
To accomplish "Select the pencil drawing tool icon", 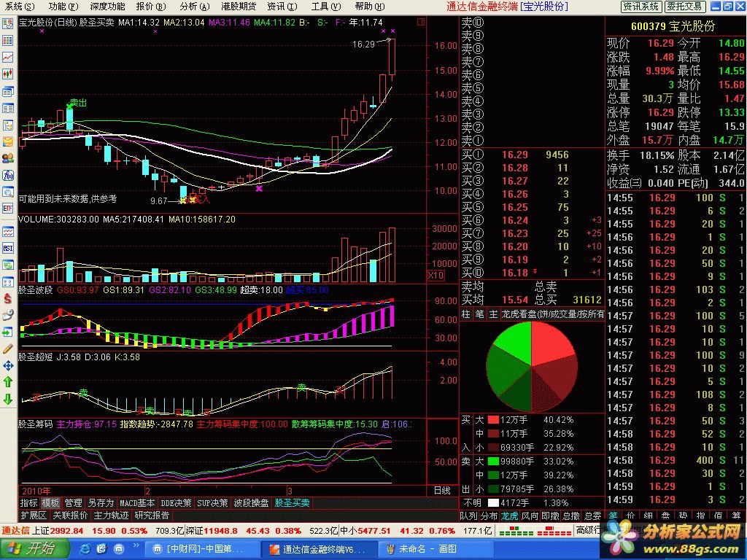I will pos(7,349).
